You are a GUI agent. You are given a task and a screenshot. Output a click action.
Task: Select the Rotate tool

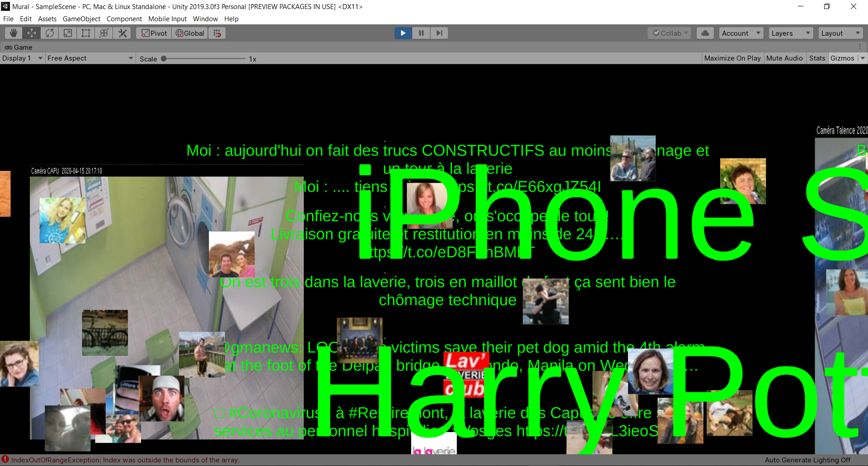pos(50,33)
